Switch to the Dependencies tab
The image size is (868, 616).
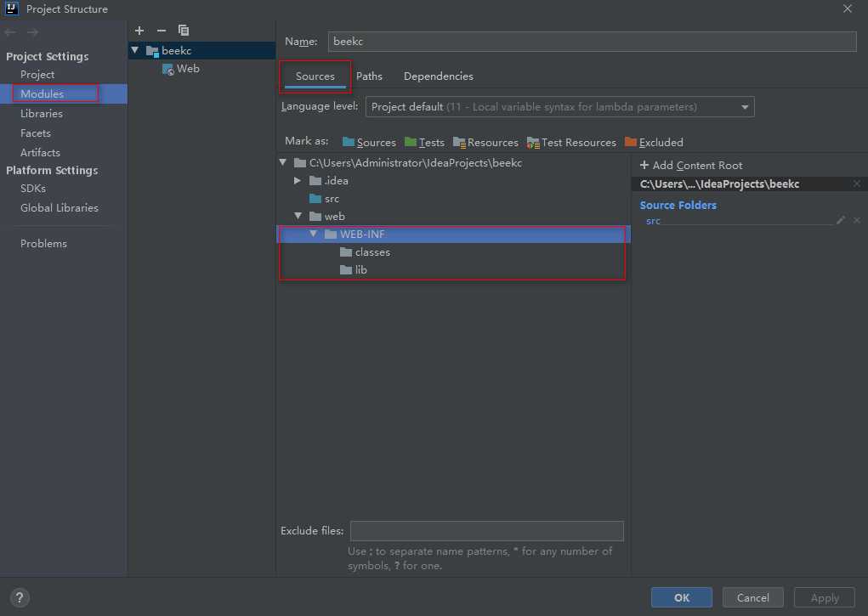[x=439, y=76]
